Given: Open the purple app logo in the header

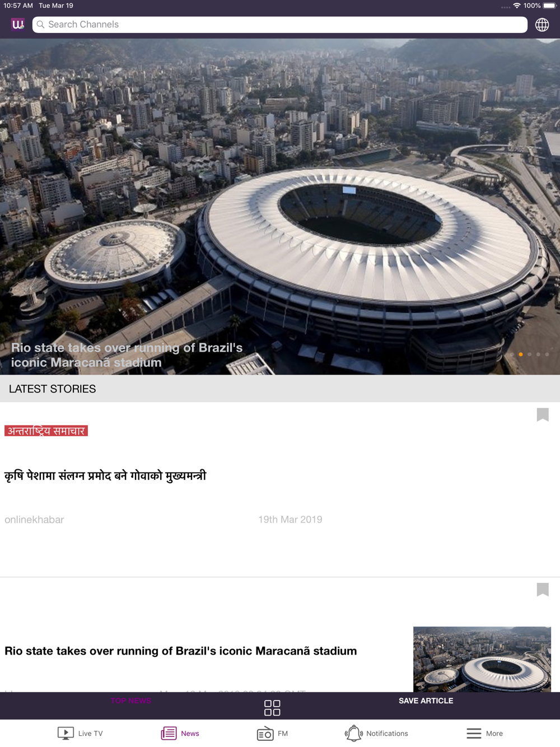Looking at the screenshot, I should (18, 24).
